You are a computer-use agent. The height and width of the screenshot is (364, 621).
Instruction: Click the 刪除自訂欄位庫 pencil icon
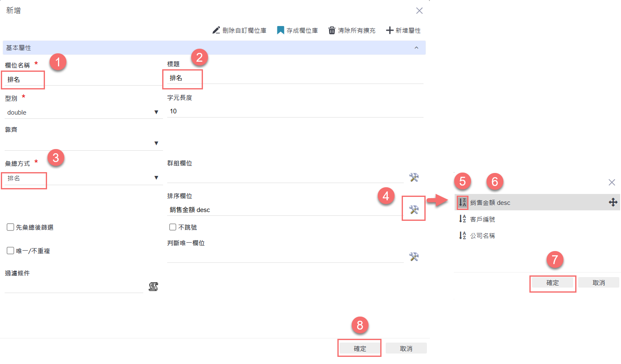pos(216,30)
